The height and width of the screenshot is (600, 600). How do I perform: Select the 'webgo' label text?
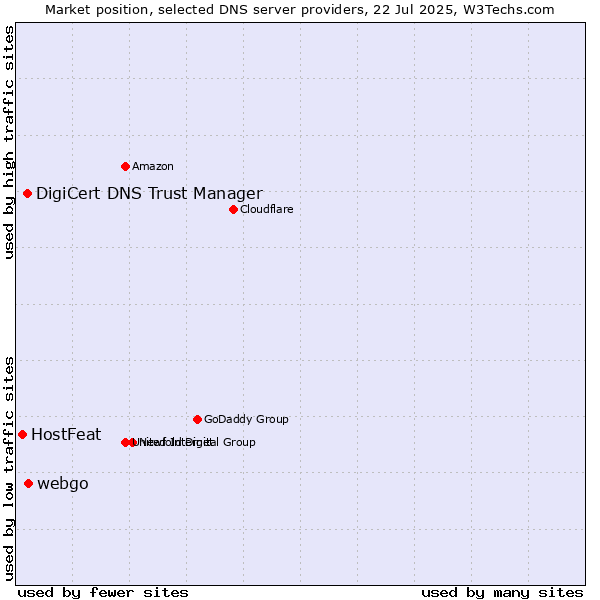[63, 484]
